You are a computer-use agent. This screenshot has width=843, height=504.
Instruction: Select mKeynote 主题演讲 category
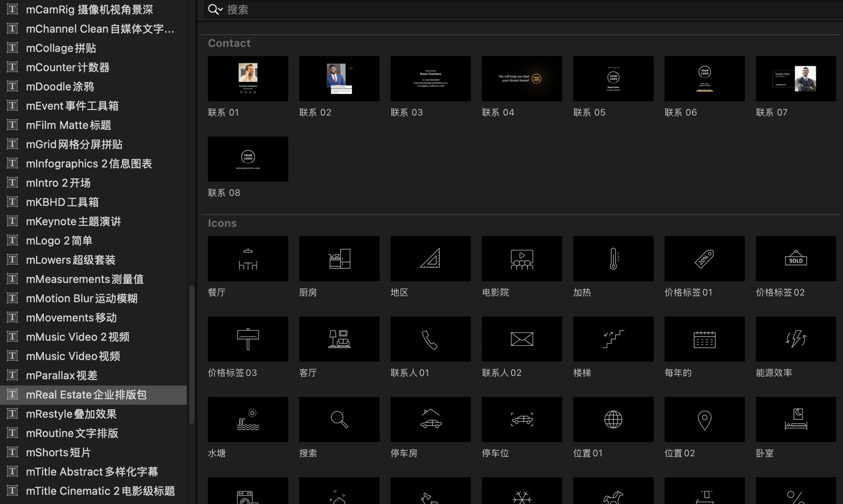[93, 221]
